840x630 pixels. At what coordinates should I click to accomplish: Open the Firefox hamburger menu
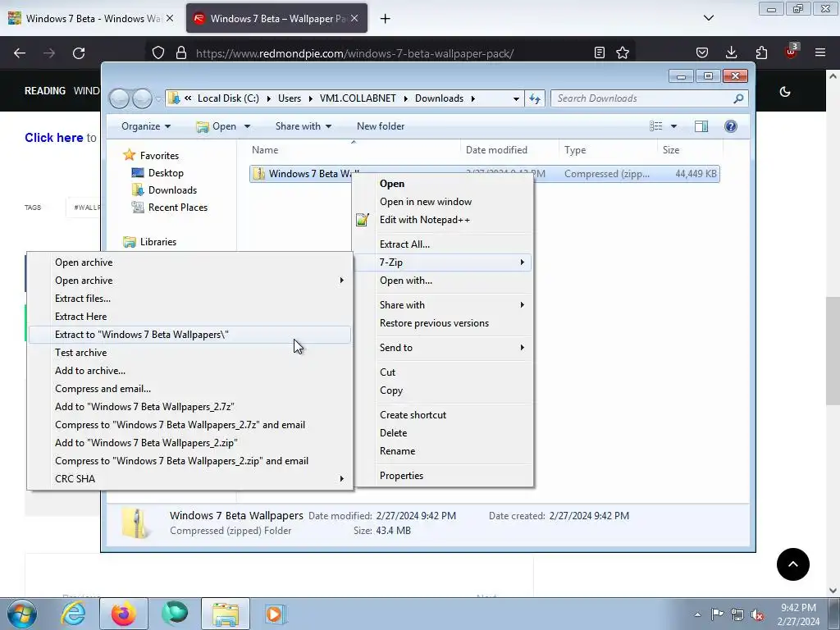(820, 52)
